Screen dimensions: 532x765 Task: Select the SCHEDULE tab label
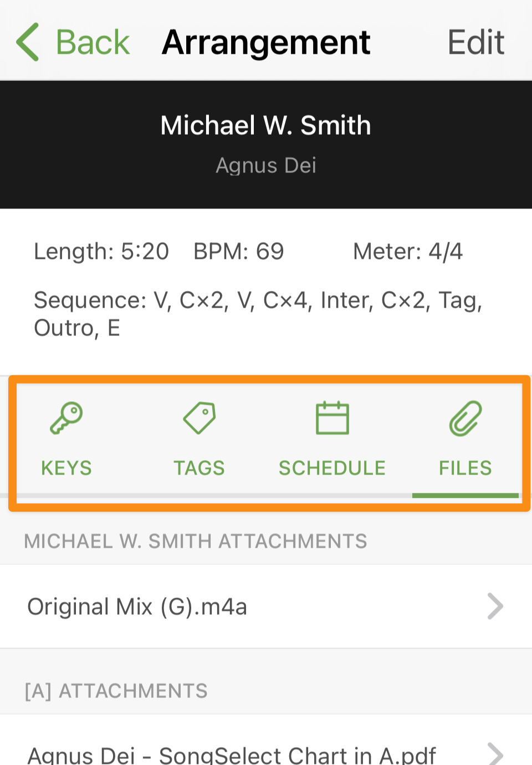coord(332,468)
